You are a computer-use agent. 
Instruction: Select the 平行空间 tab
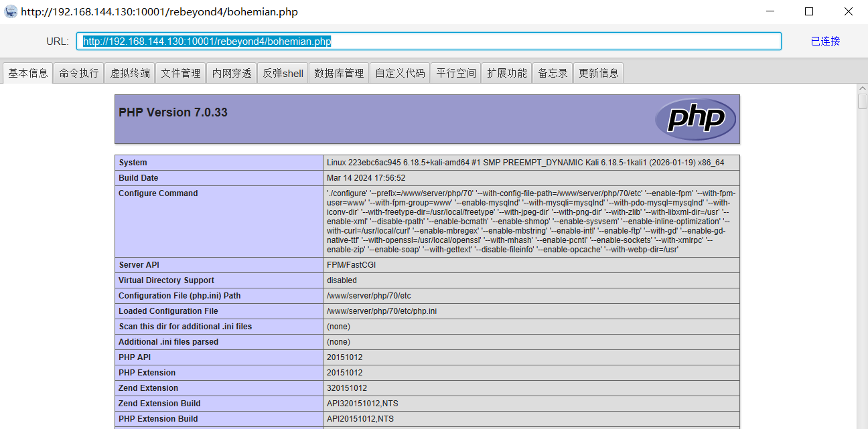click(456, 73)
